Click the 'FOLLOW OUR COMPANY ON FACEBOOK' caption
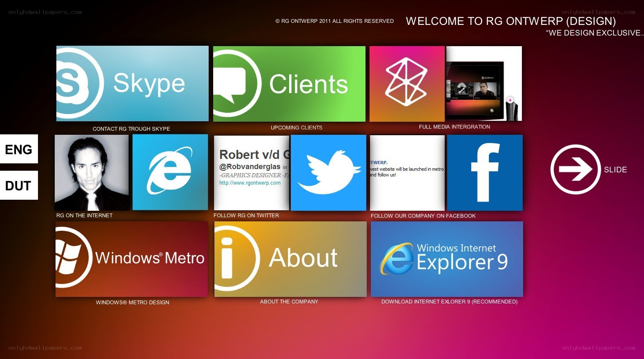 point(423,216)
